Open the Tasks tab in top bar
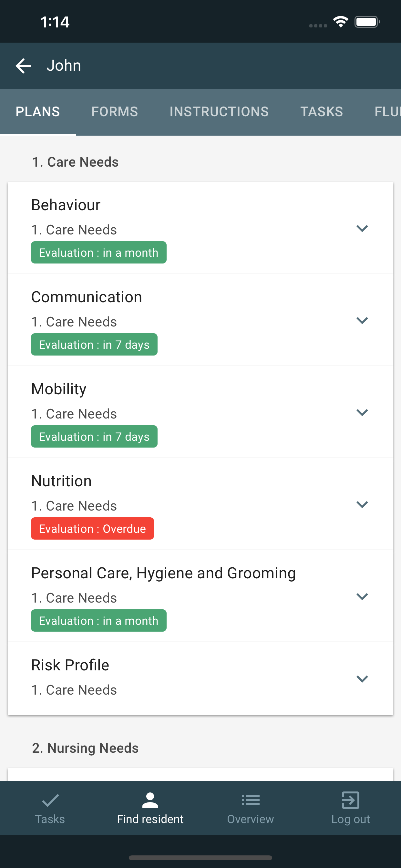 click(322, 112)
